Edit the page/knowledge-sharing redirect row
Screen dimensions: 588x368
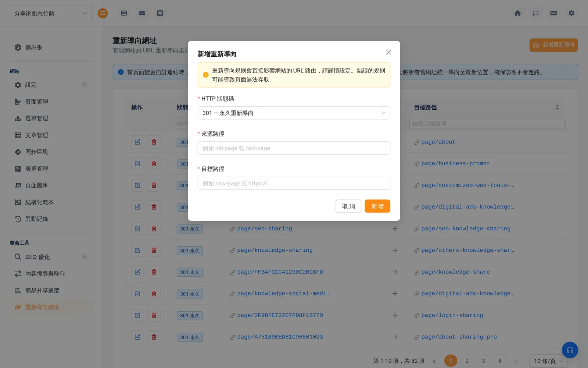click(137, 250)
